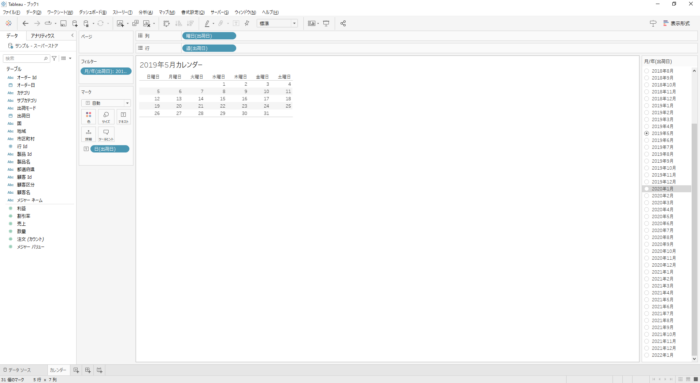Viewport: 700px width, 383px height.
Task: Click the 表示形式 Show Me button
Action: coord(677,24)
